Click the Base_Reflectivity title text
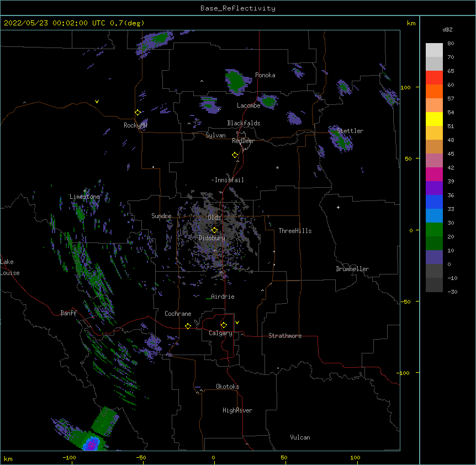 [x=238, y=8]
